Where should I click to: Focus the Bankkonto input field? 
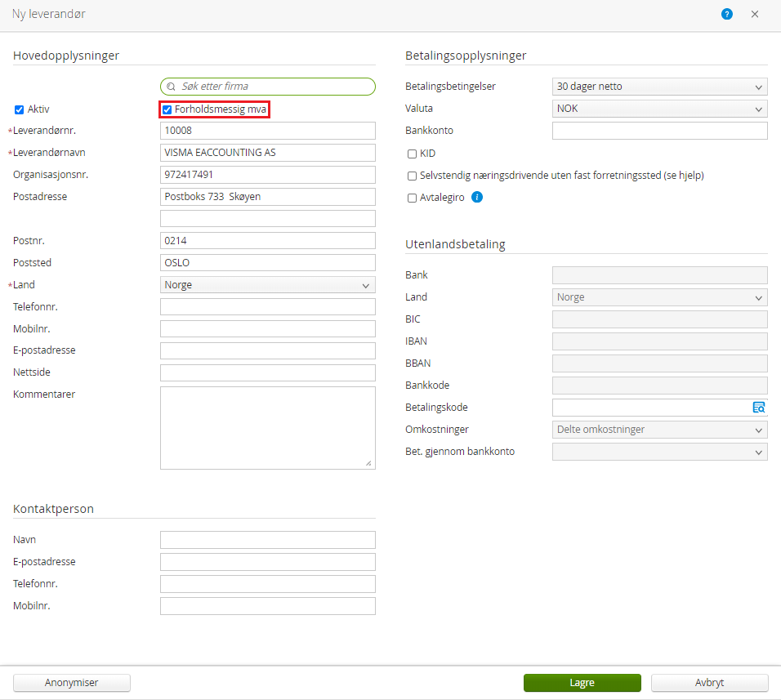(x=659, y=131)
